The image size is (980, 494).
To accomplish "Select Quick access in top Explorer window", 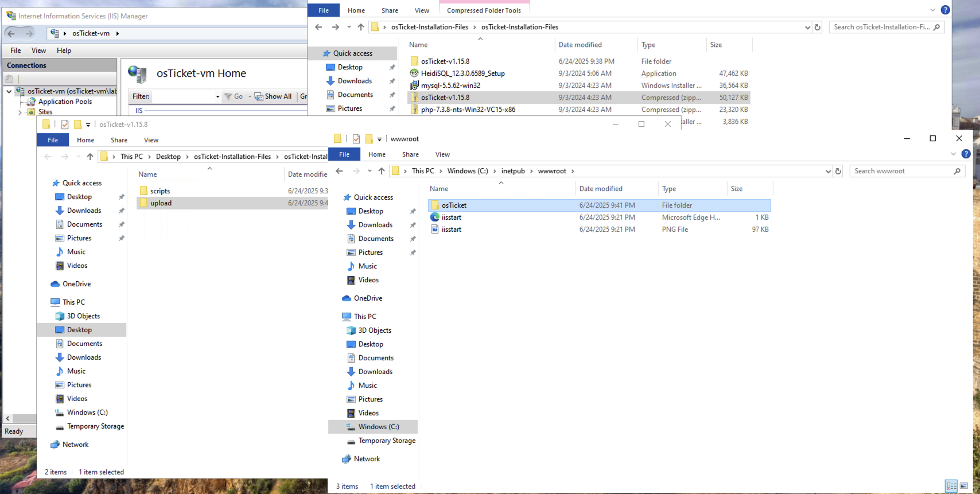I will pos(352,53).
